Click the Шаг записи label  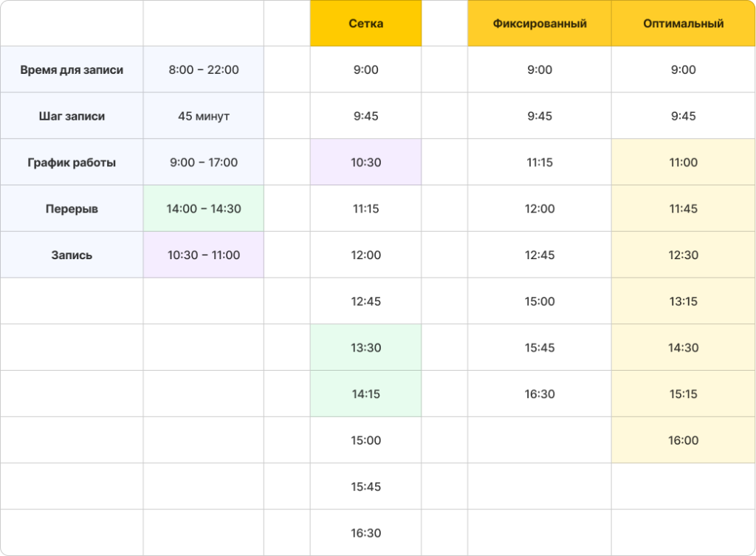72,116
